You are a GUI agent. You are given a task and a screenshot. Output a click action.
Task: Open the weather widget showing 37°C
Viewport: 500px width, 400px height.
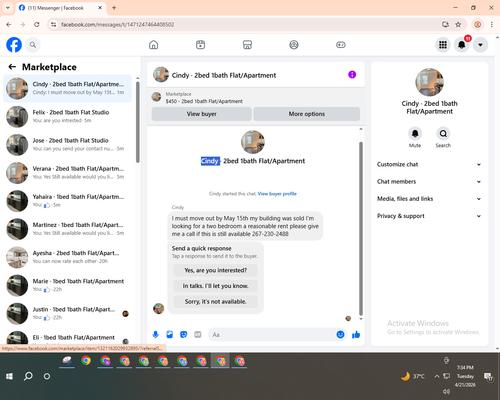pyautogui.click(x=413, y=376)
